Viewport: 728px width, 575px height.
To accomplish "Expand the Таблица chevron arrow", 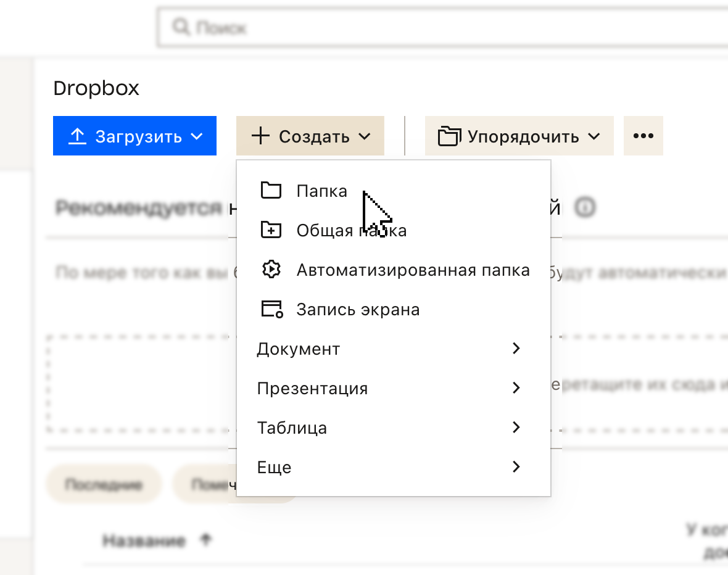I will 516,428.
